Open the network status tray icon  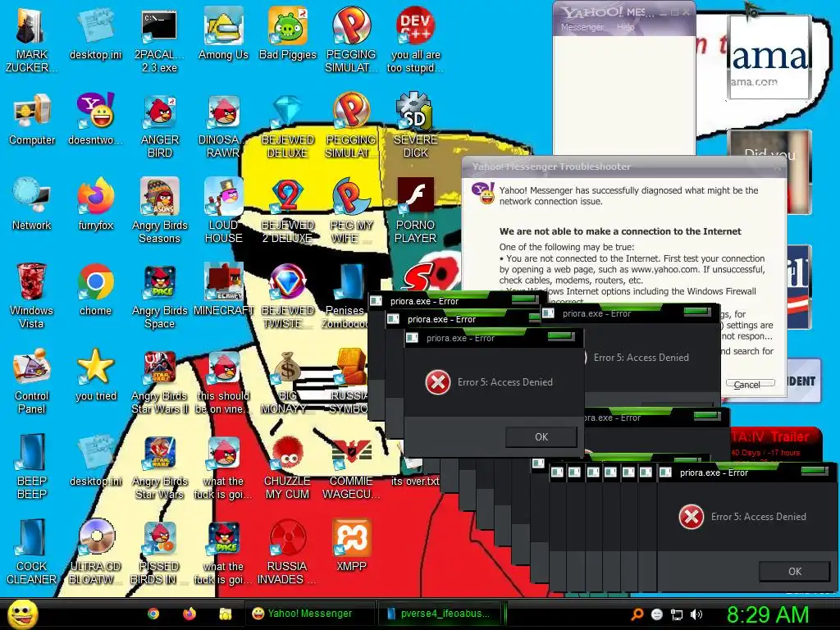tap(677, 614)
